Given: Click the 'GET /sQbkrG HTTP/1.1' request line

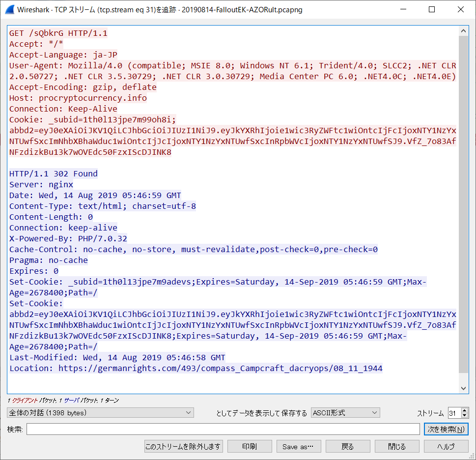Looking at the screenshot, I should (x=58, y=33).
